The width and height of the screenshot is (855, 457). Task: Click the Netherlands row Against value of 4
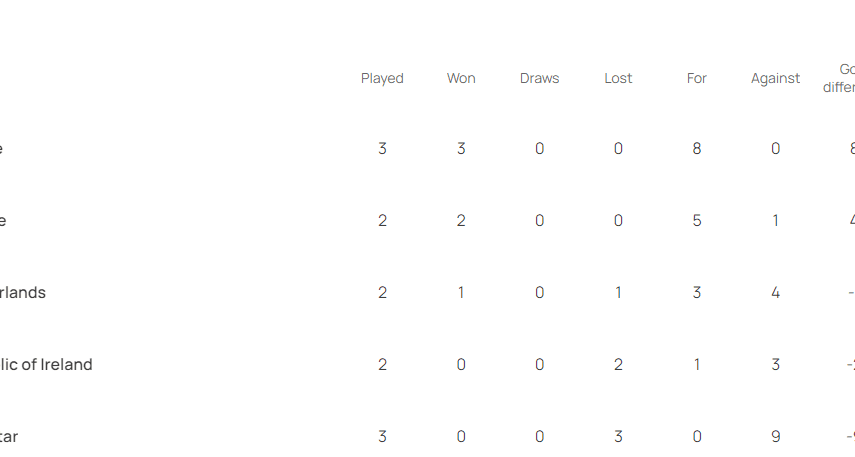pos(775,293)
